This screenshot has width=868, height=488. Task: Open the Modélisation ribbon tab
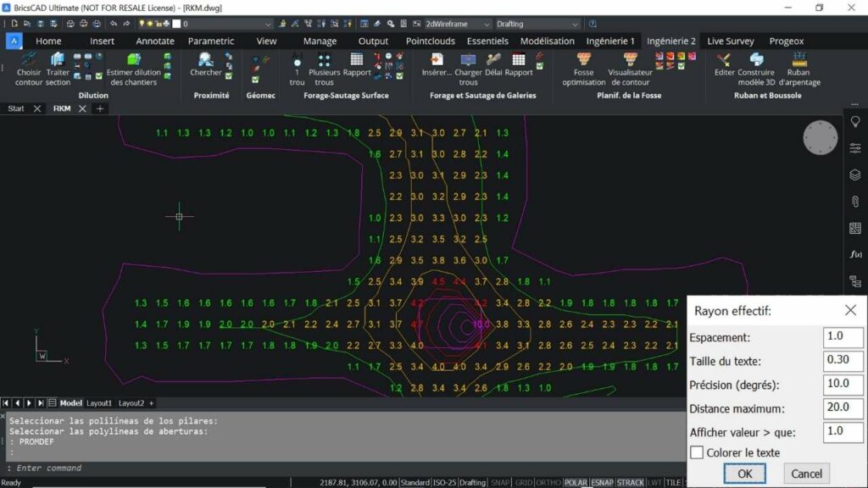(x=547, y=41)
